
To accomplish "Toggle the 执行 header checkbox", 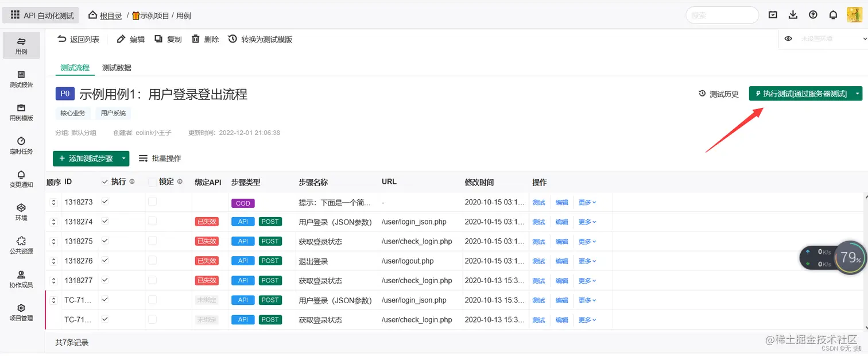I will point(104,181).
